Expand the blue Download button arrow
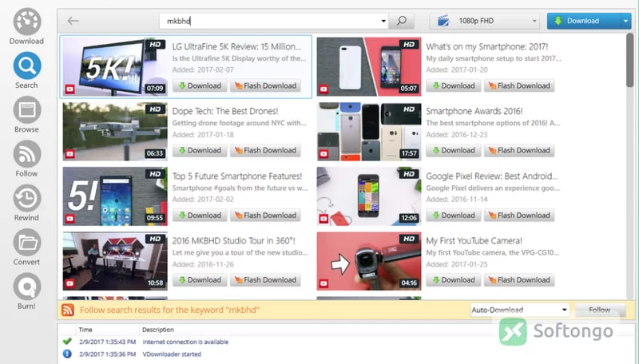This screenshot has width=639, height=364. click(625, 21)
